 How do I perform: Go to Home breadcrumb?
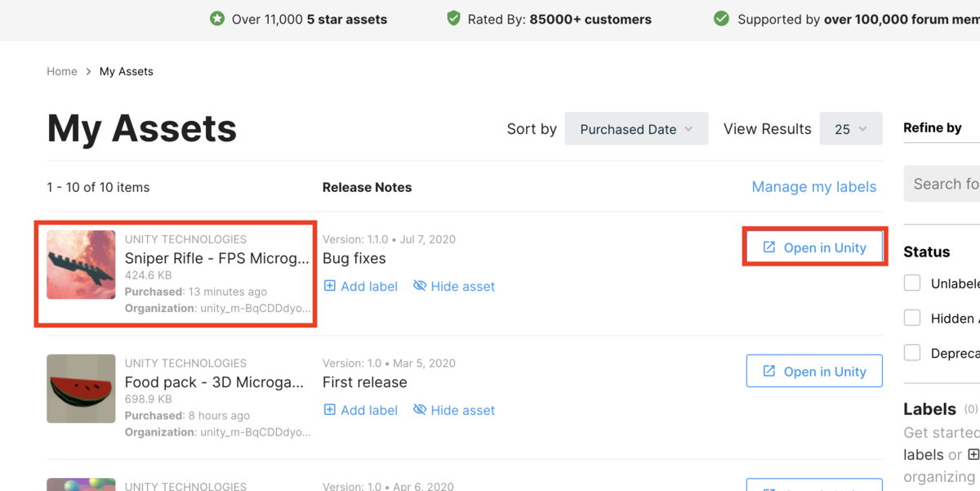pyautogui.click(x=62, y=71)
